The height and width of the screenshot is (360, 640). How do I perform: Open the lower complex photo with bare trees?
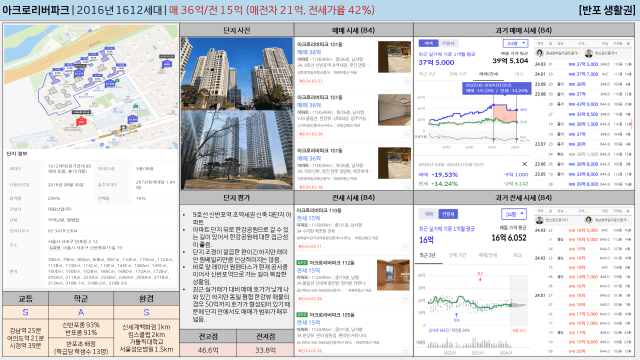coord(237,150)
